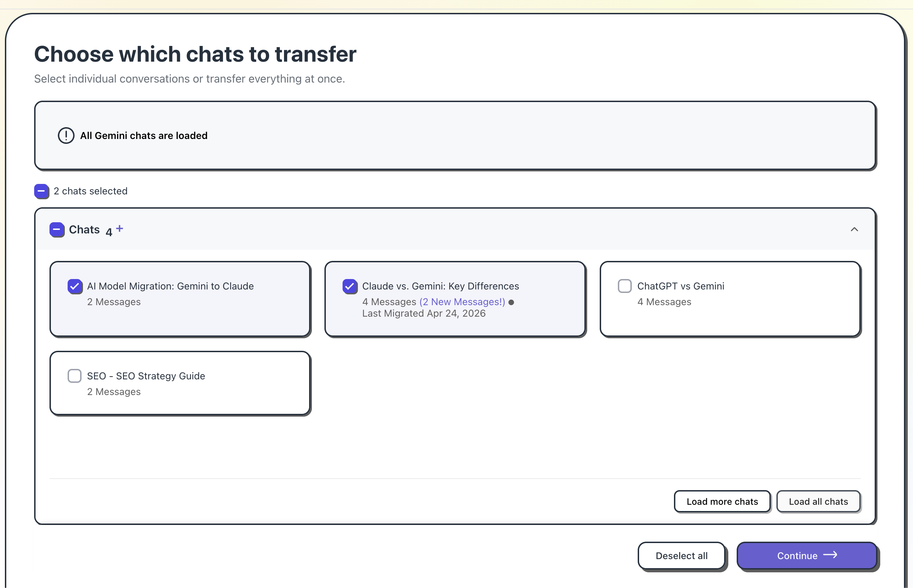Click 'Last Migrated Apr 24, 2026' text

point(424,314)
